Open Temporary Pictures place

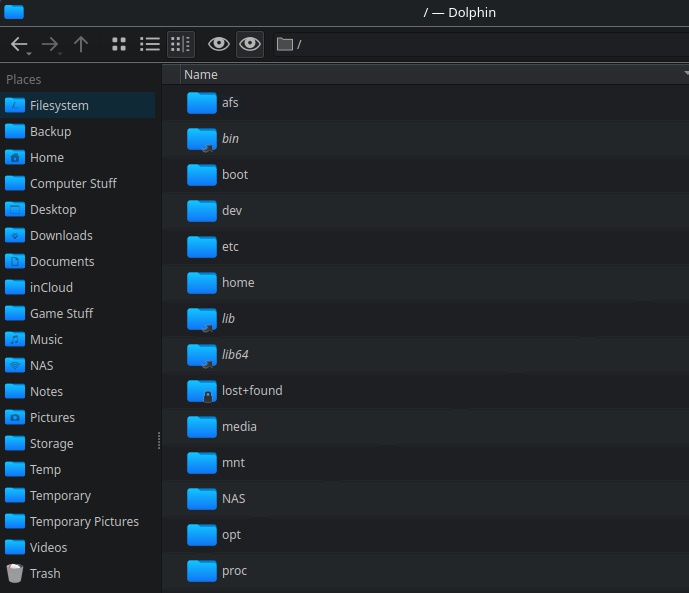point(78,521)
